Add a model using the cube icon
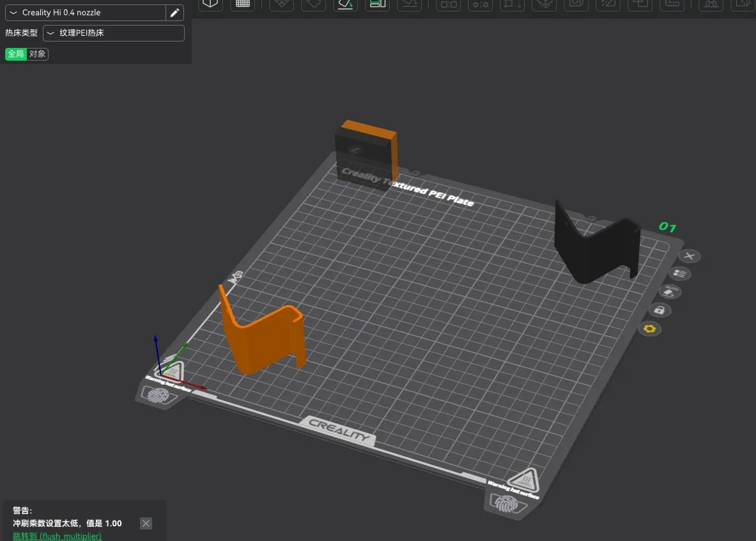 pyautogui.click(x=210, y=4)
